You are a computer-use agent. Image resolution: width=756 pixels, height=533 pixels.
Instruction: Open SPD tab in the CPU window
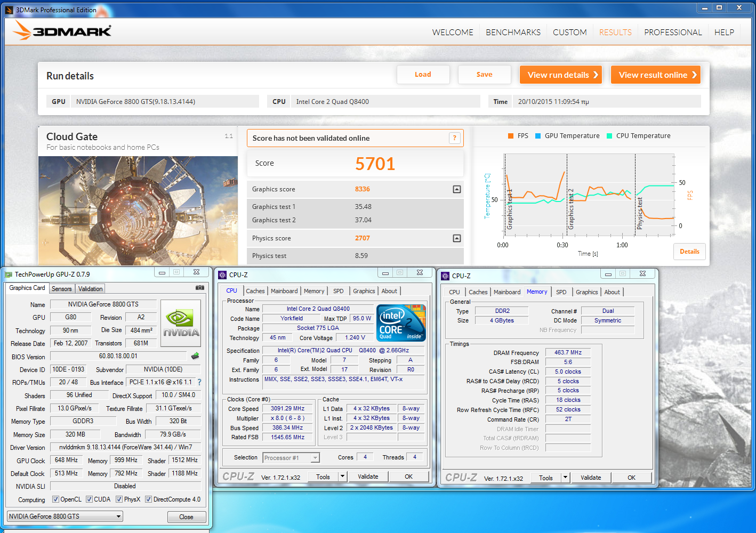point(338,291)
